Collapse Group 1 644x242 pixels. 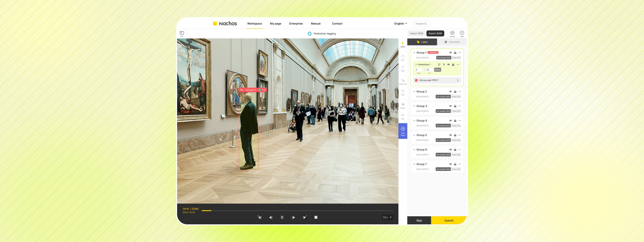coord(414,53)
